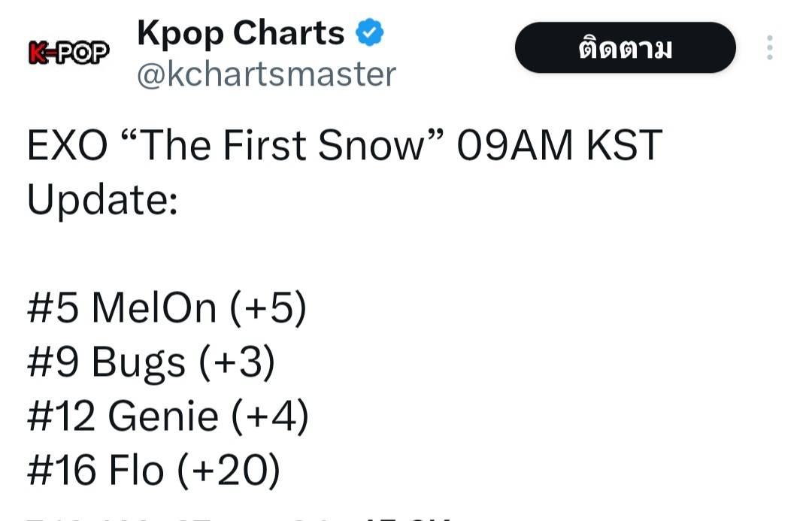Click the #16 Flo ranking line

[x=154, y=470]
